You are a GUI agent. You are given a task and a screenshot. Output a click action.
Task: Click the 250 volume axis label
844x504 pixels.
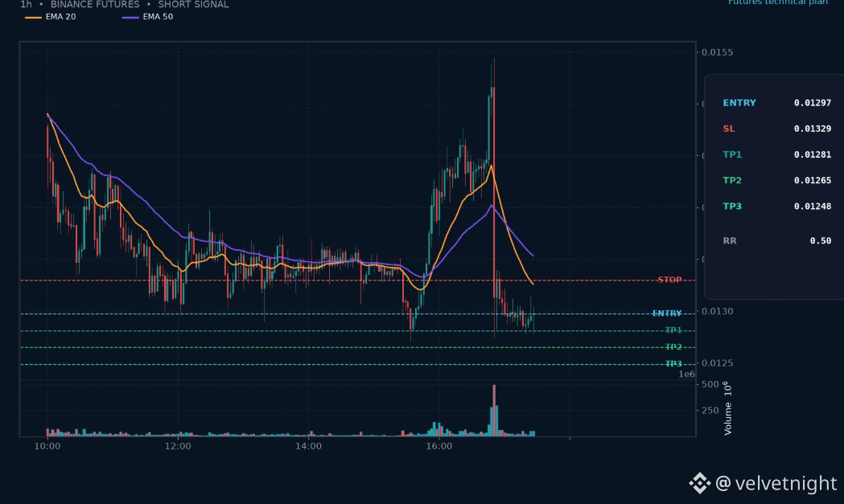click(710, 410)
